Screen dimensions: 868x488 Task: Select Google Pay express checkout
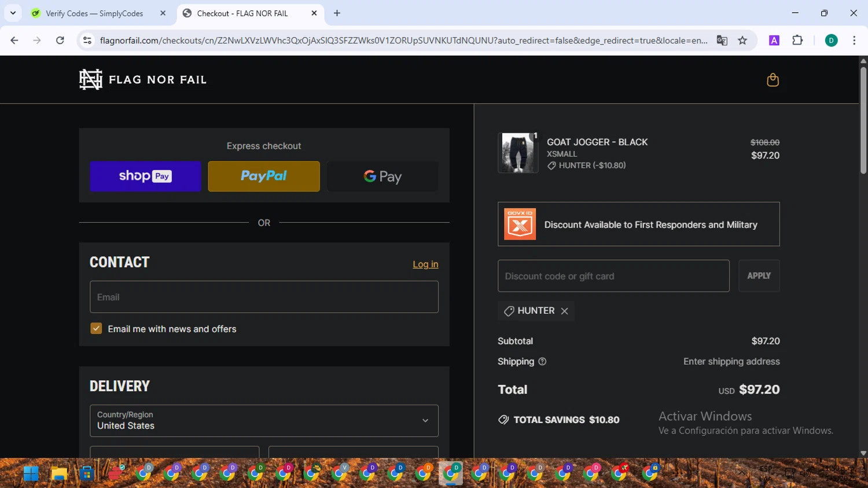[382, 176]
